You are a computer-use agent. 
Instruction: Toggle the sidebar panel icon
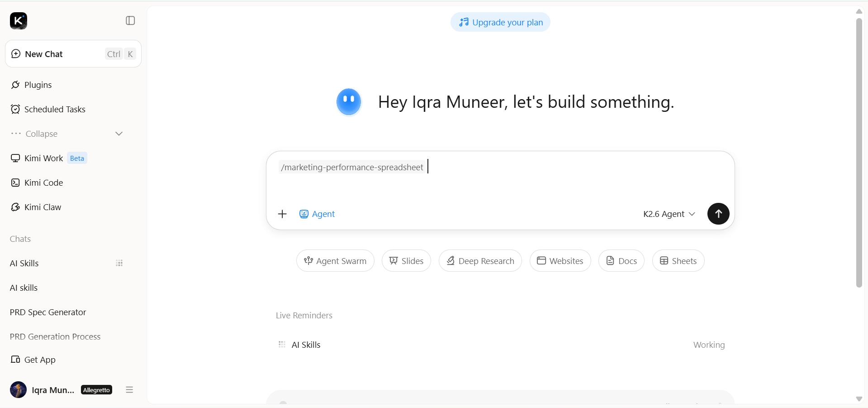click(x=130, y=21)
